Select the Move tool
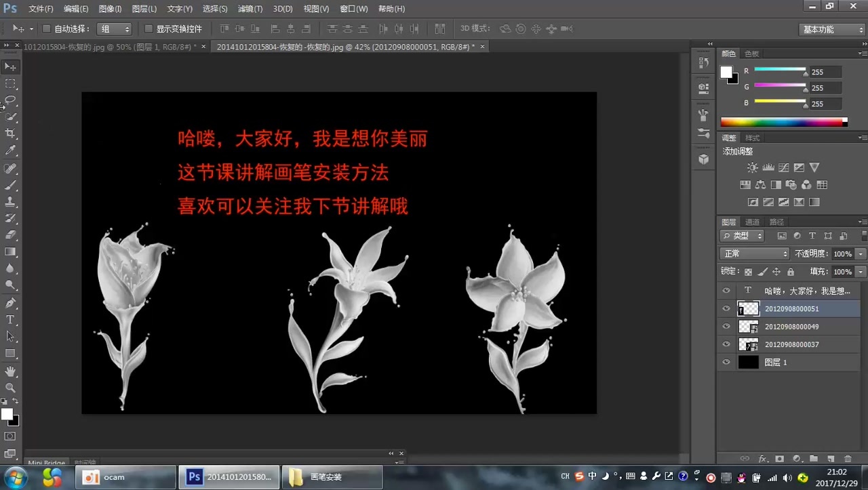The height and width of the screenshot is (490, 868). 10,66
